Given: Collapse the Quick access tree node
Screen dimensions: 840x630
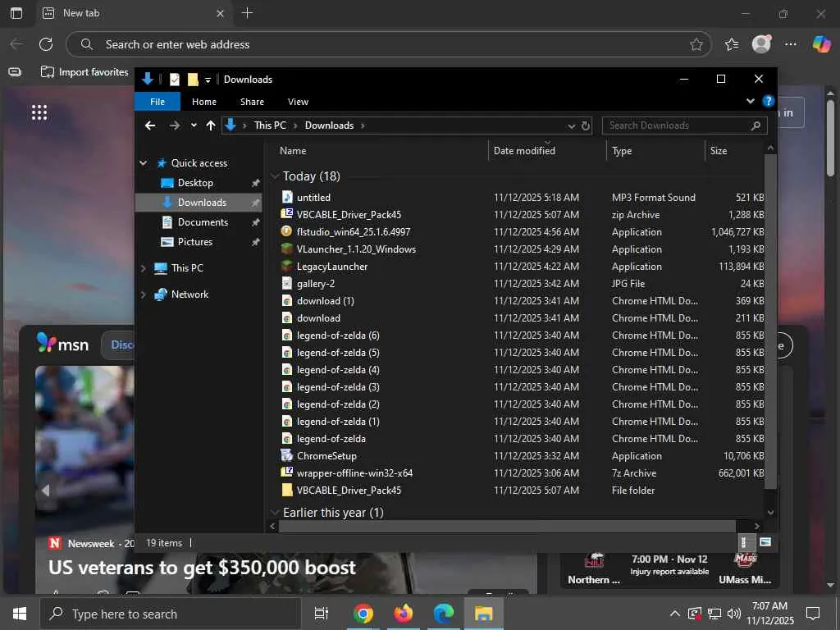Looking at the screenshot, I should [143, 163].
